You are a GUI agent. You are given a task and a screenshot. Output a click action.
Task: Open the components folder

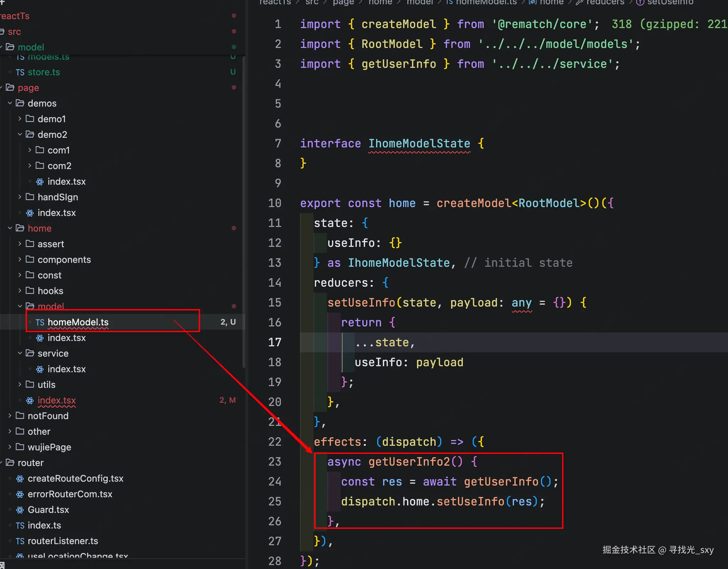[x=64, y=260]
